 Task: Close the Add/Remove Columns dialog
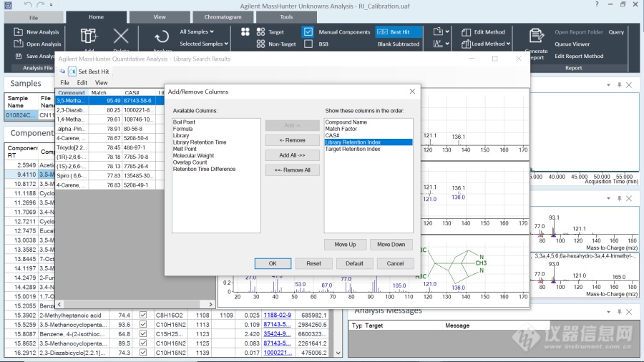click(x=412, y=92)
